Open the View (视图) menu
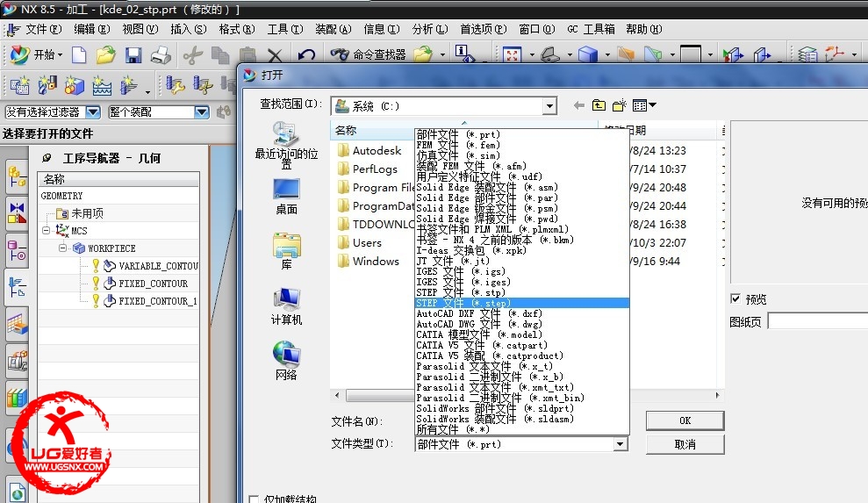 point(140,29)
